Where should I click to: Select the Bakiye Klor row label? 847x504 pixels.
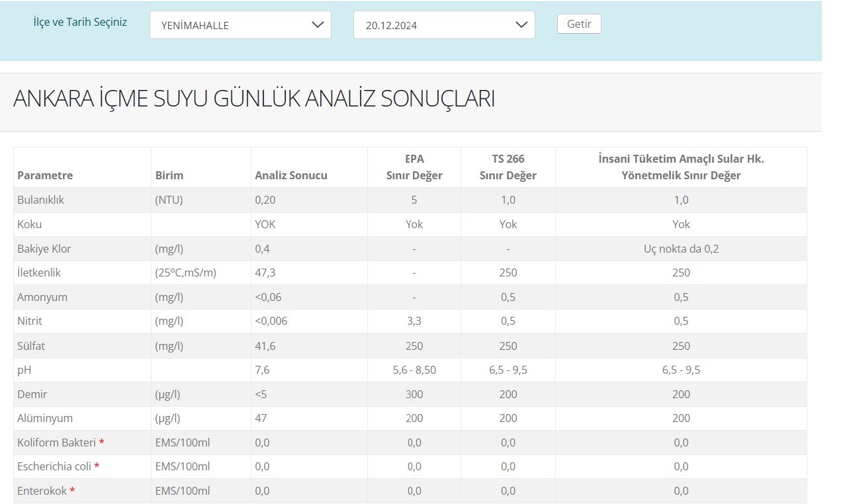[44, 249]
